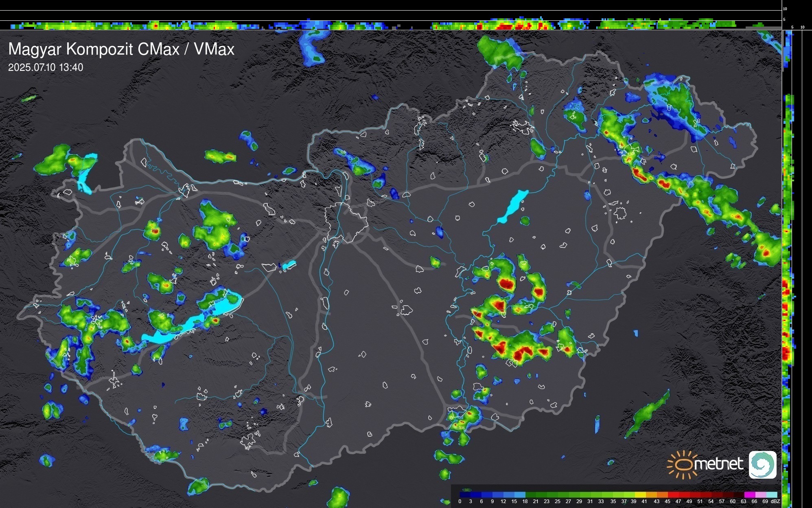Viewport: 812px width, 508px height.
Task: Click the 2025.07.10 13:40 timestamp
Action: tap(46, 68)
